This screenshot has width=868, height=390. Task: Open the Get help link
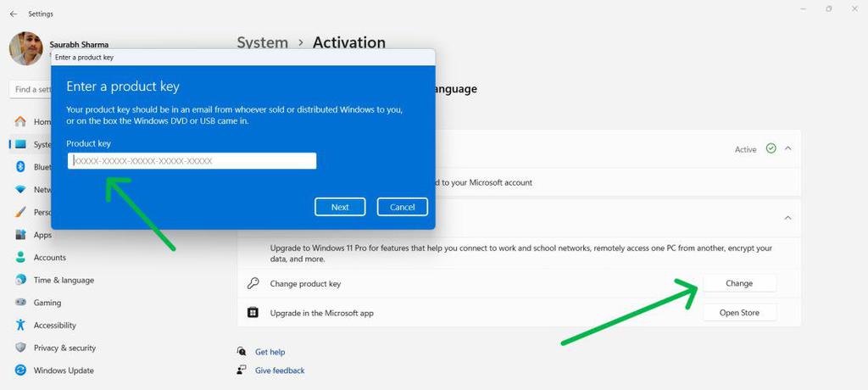[270, 352]
